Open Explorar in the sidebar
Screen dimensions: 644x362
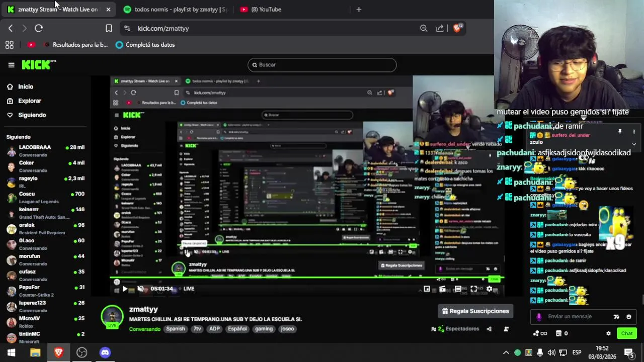point(30,101)
